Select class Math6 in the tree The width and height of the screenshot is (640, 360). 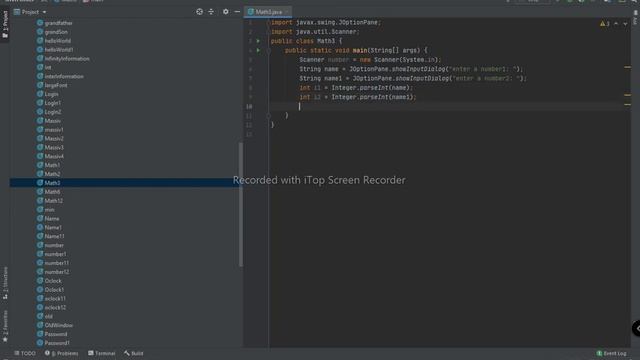pyautogui.click(x=49, y=192)
